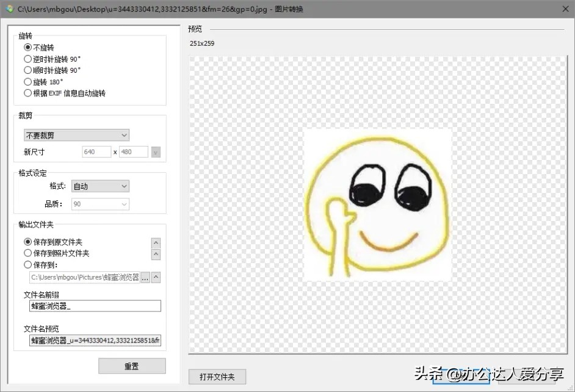Click the 蜂蜜浏览器_ filename prefix field
Viewport: 575px width, 392px height.
pos(94,305)
